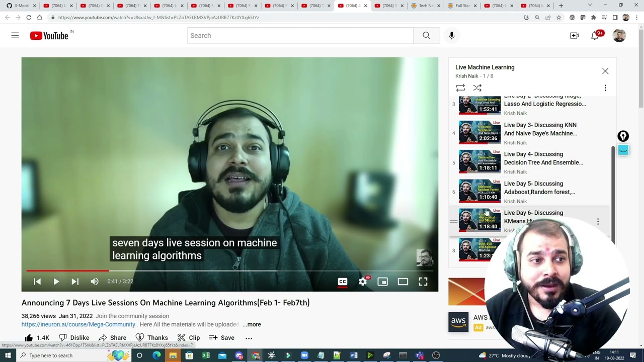
Task: Open File Explorer from taskbar
Action: coord(173,355)
